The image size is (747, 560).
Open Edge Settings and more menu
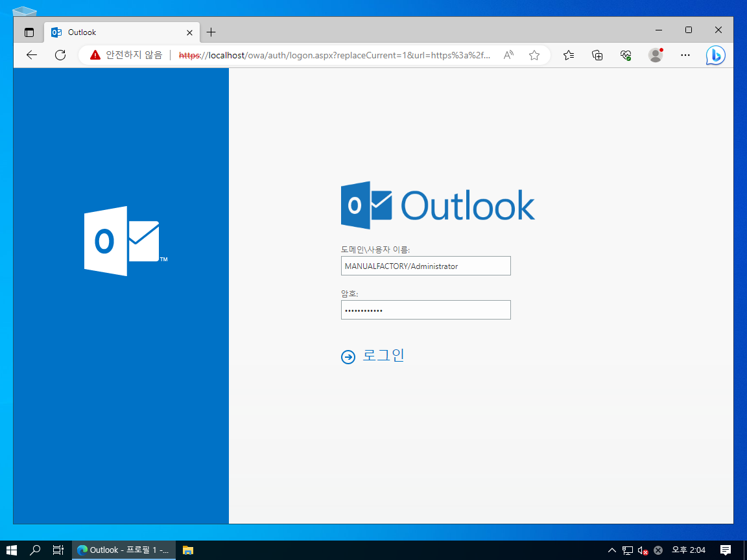685,55
